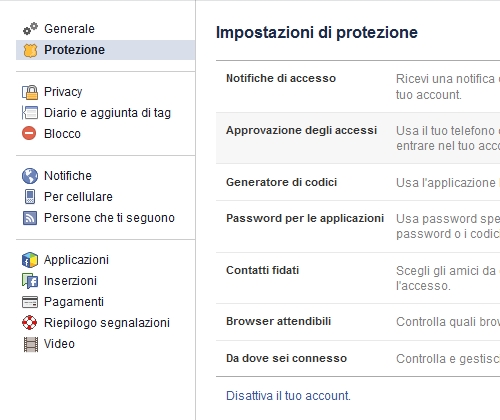Click the lifebuoy Riepilogo segnalazioni icon
This screenshot has width=500, height=420.
coord(30,323)
